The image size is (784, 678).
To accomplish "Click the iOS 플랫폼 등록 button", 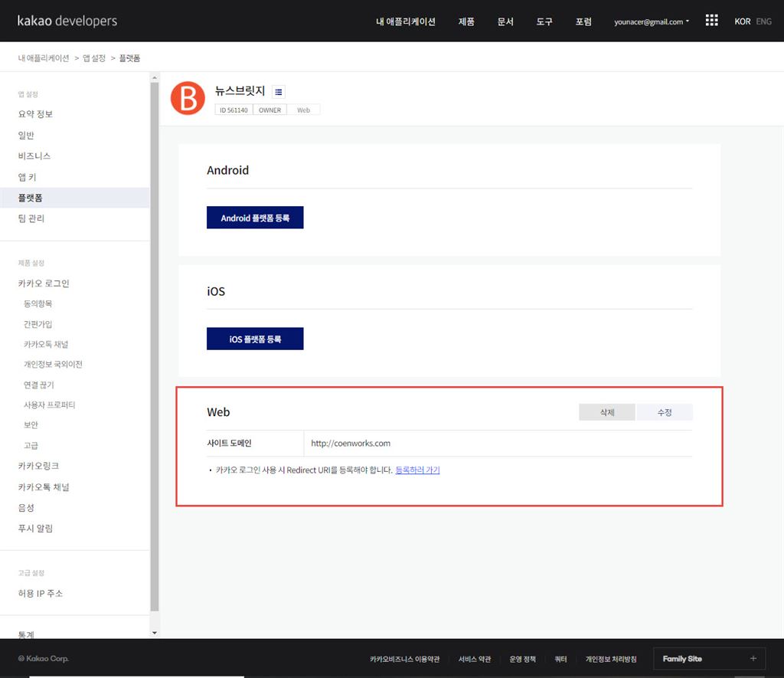I will click(255, 339).
